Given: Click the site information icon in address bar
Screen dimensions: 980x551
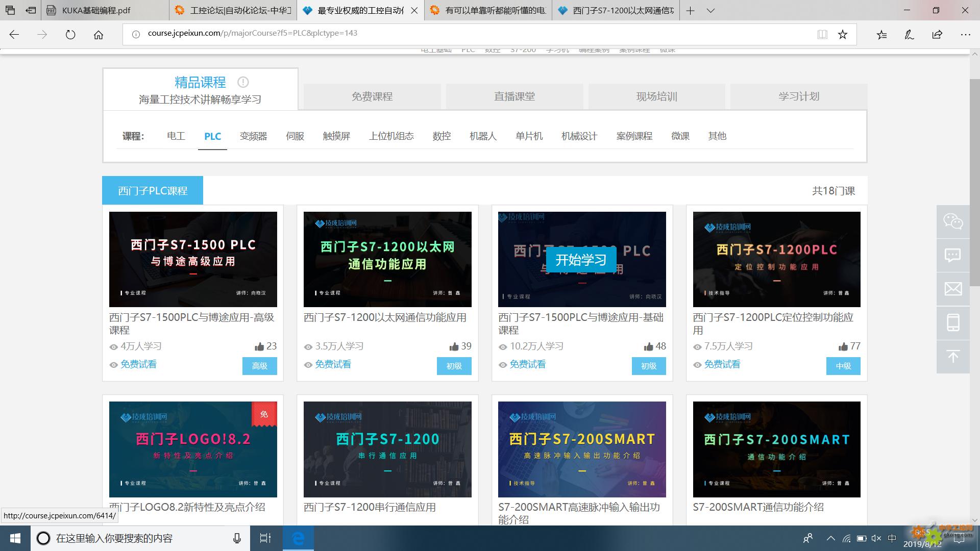Looking at the screenshot, I should (x=136, y=34).
